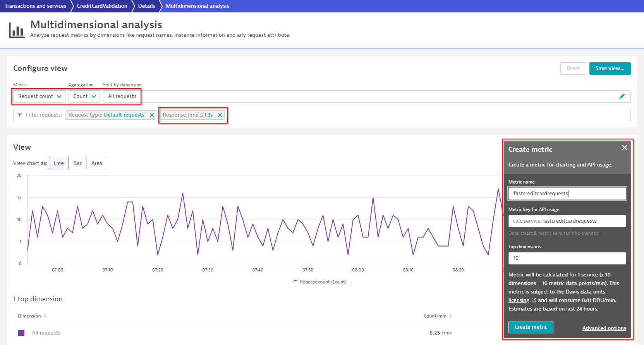This screenshot has width=644, height=345.
Task: Open the All requests split dimension selector
Action: click(x=122, y=96)
